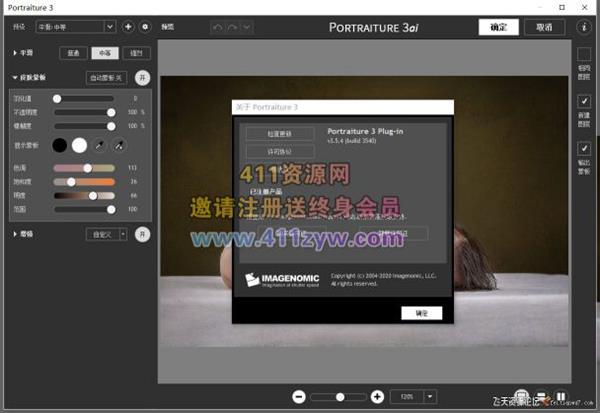Click 许可协议 license agreement in About dialog
Viewport: 600px width, 413px height.
280,152
